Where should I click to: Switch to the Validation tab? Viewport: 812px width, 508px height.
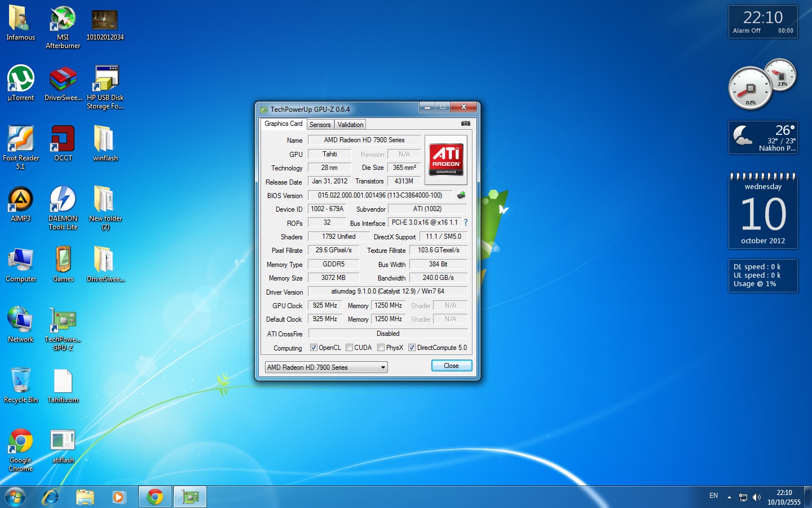(x=350, y=125)
